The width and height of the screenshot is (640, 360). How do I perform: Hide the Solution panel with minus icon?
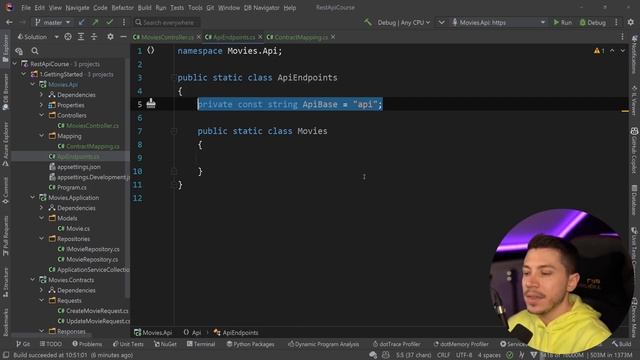[x=123, y=37]
